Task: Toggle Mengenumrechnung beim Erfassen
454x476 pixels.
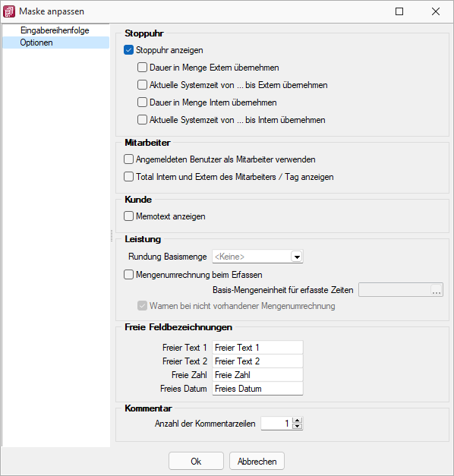Action: [x=129, y=275]
